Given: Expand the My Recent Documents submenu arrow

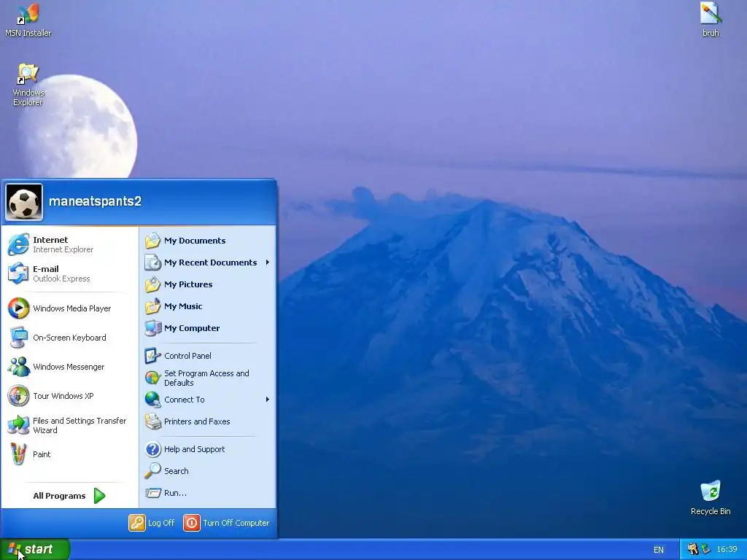Looking at the screenshot, I should click(268, 262).
